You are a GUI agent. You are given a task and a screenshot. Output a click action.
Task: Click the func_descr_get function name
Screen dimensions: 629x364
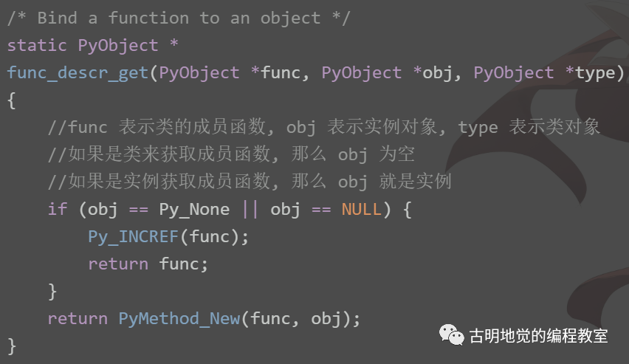[x=78, y=72]
